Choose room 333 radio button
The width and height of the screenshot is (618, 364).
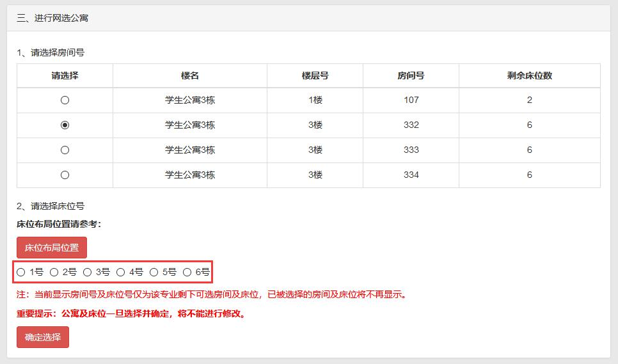(65, 150)
